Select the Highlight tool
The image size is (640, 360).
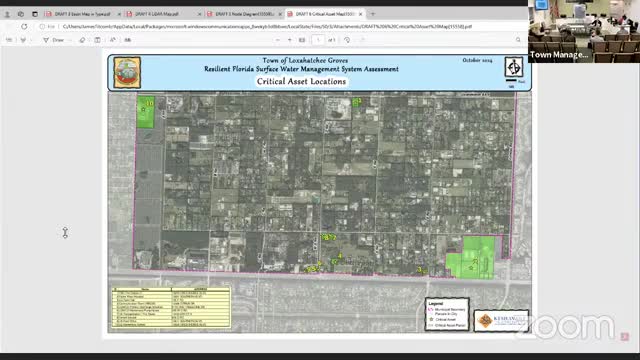pos(23,40)
